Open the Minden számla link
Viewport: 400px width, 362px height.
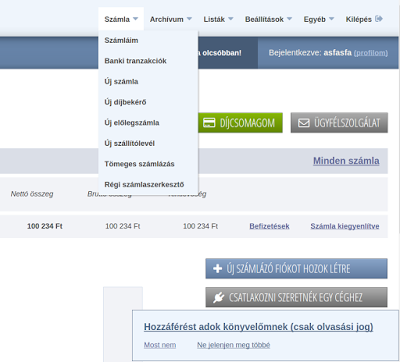[x=346, y=161]
